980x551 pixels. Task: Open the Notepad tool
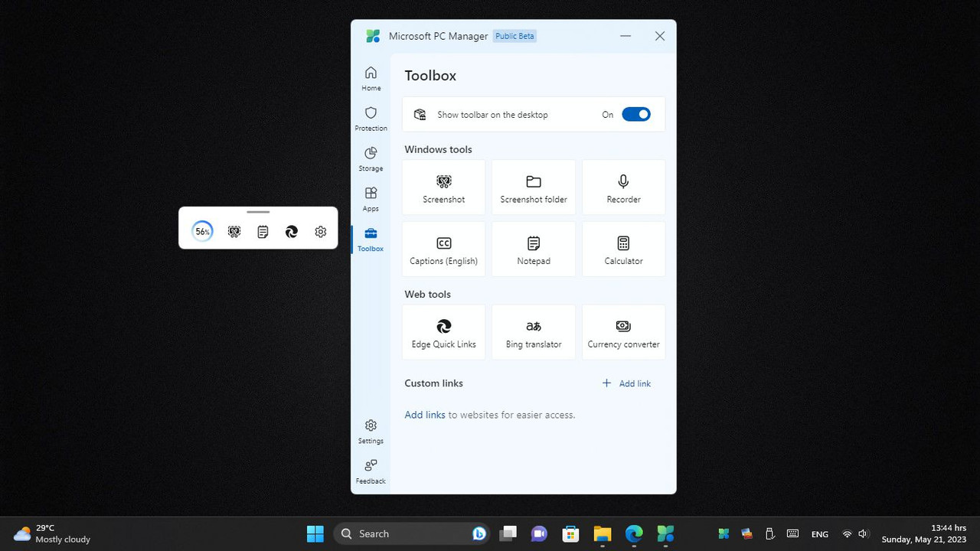pyautogui.click(x=533, y=249)
